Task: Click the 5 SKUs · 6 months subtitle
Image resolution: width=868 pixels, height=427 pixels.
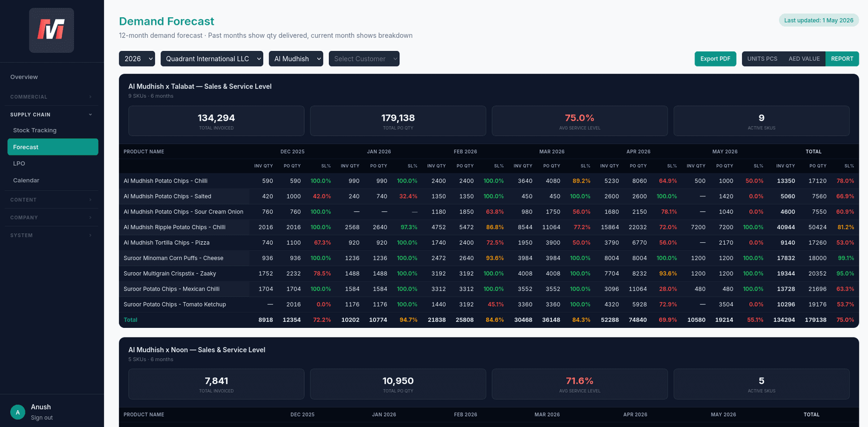Action: (x=151, y=359)
